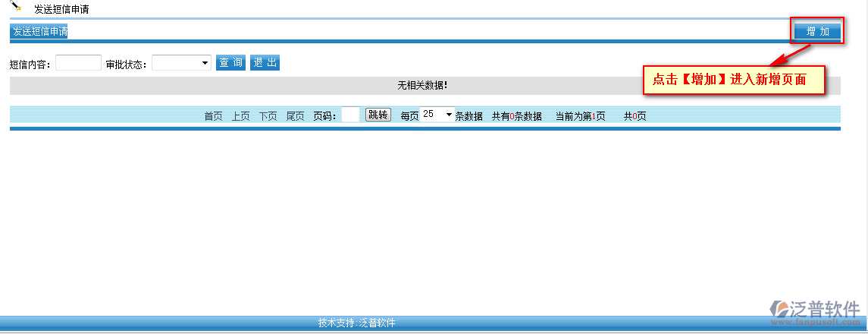Screen dimensions: 868x334
Task: Select the 上页 previous page link
Action: pos(240,116)
